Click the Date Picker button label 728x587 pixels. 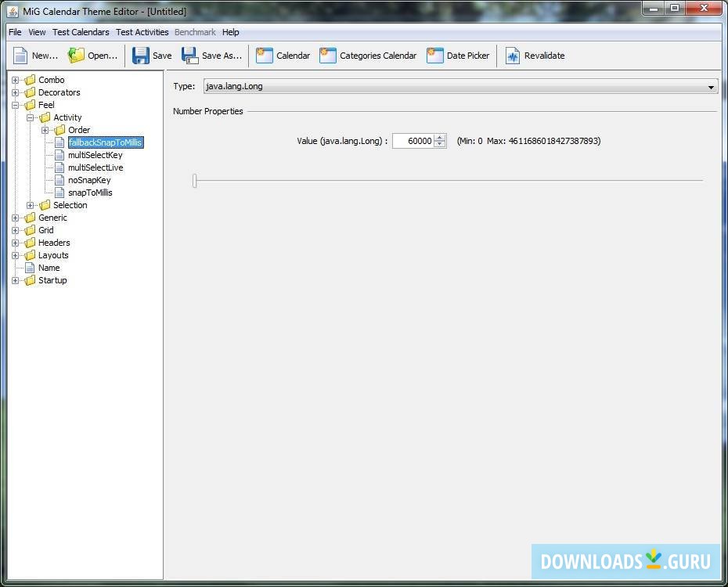468,56
